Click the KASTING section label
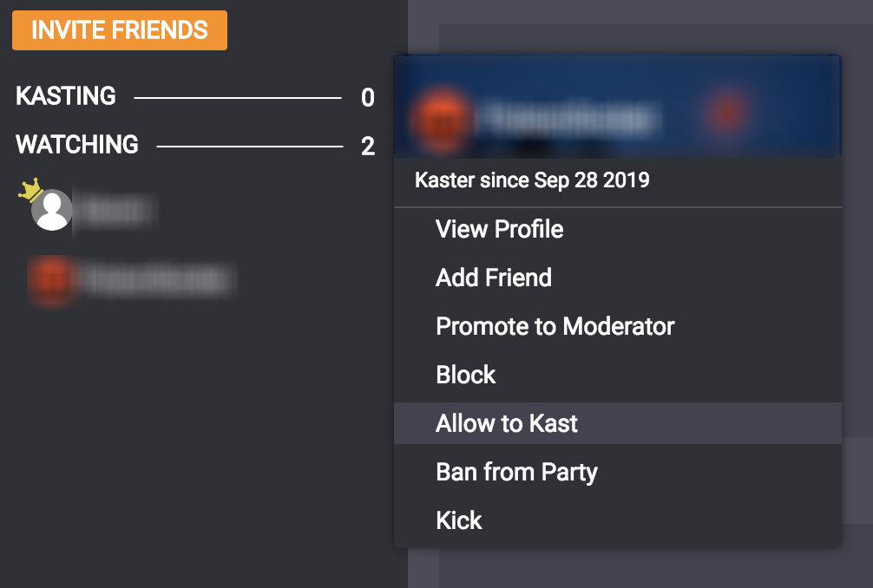This screenshot has width=873, height=588. pos(66,96)
